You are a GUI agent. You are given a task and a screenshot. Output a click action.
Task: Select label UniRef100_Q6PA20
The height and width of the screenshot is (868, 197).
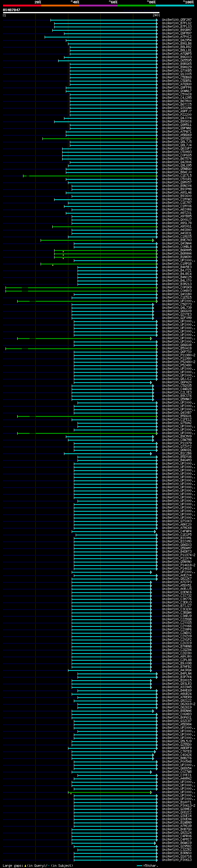point(177,382)
